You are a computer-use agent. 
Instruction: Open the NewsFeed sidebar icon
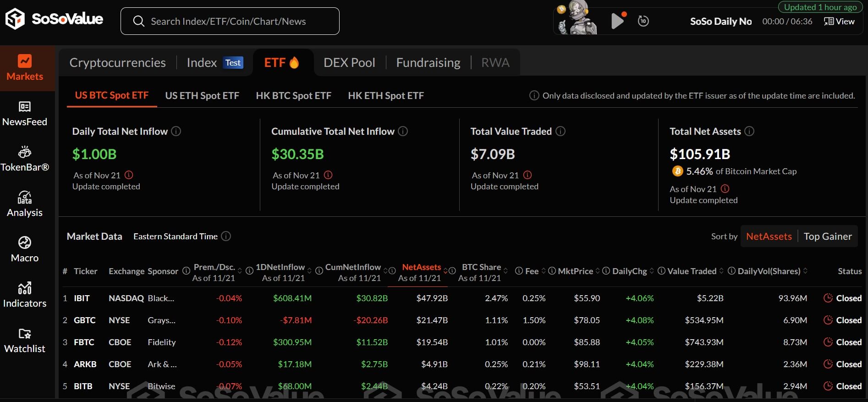click(x=25, y=107)
